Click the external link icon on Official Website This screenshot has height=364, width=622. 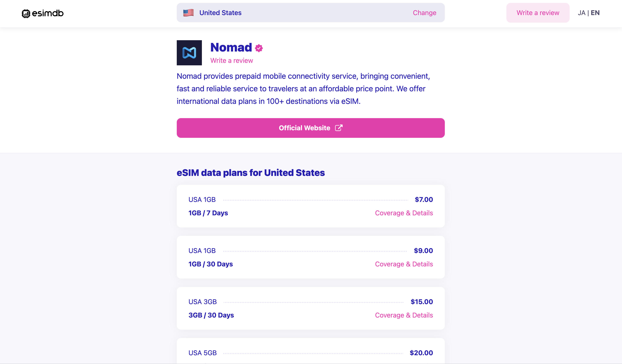tap(339, 128)
